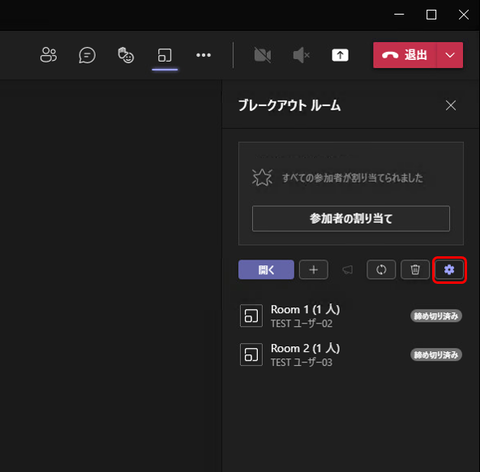Select the Room 2 (1 人) entry
Viewport: 480px width, 472px height.
pos(351,355)
